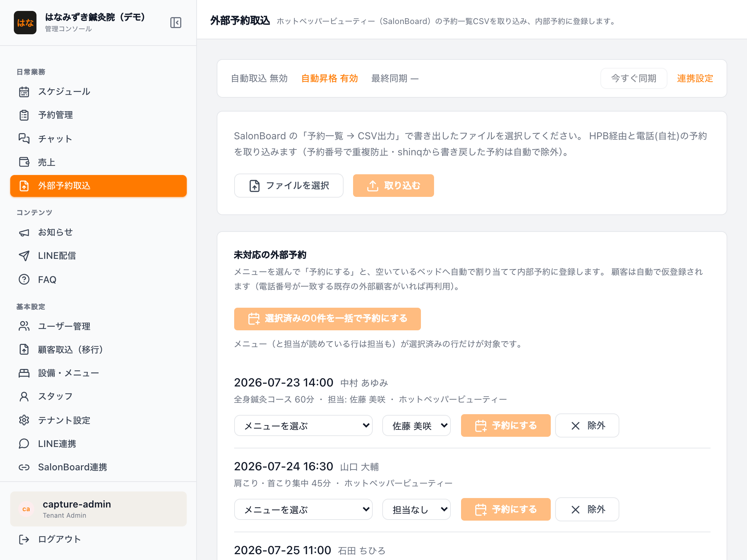The width and height of the screenshot is (747, 560).
Task: Open 設備・メニュー menu item
Action: [x=98, y=373]
